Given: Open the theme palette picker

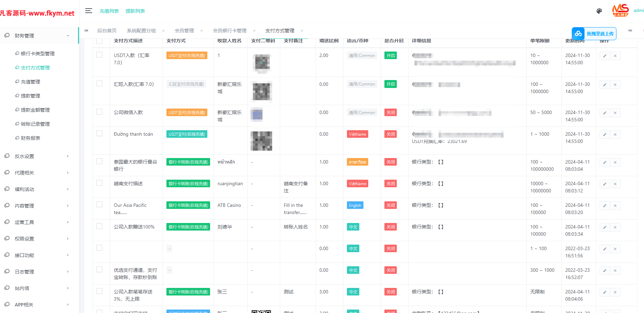Looking at the screenshot, I should click(x=599, y=11).
